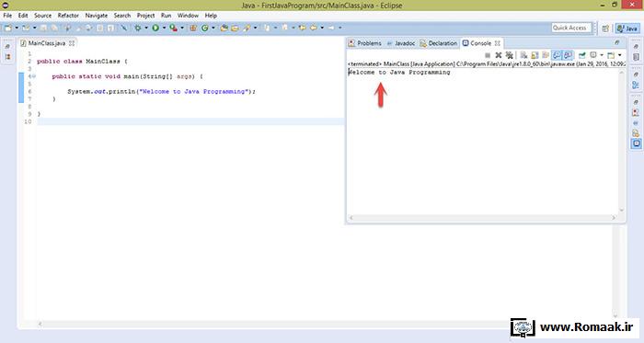
Task: Open the Navigate menu
Action: click(x=97, y=16)
